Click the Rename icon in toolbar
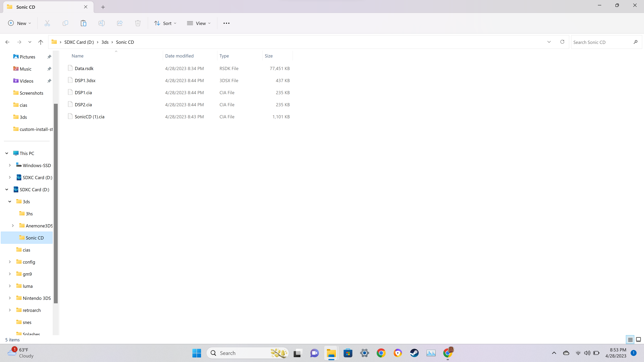 (x=101, y=23)
